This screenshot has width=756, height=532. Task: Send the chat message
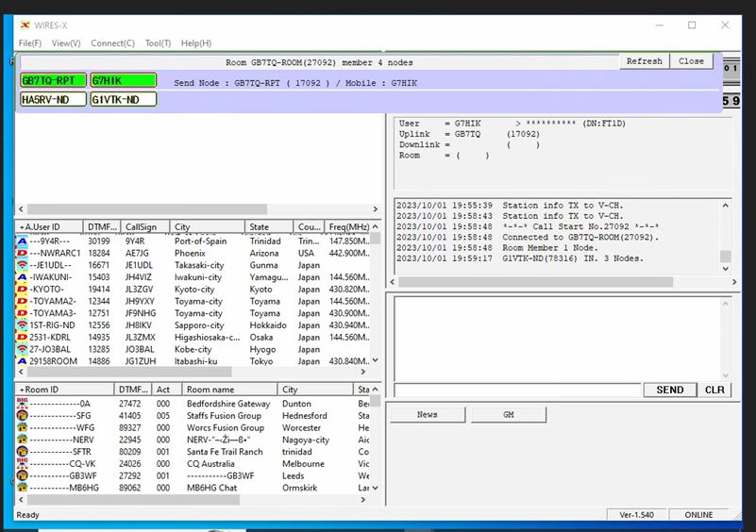pyautogui.click(x=670, y=390)
